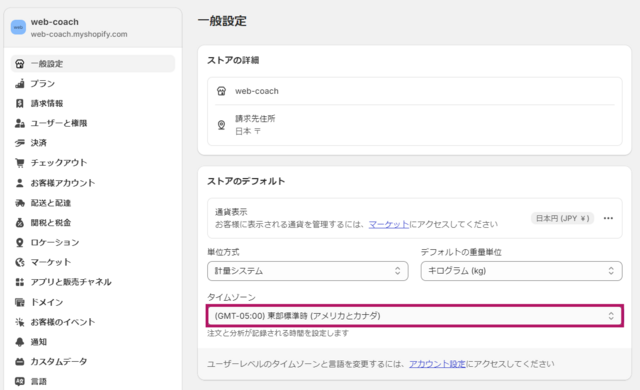Click arrows on the 計量システム selector
Screen dimensions: 640x390
tap(397, 271)
